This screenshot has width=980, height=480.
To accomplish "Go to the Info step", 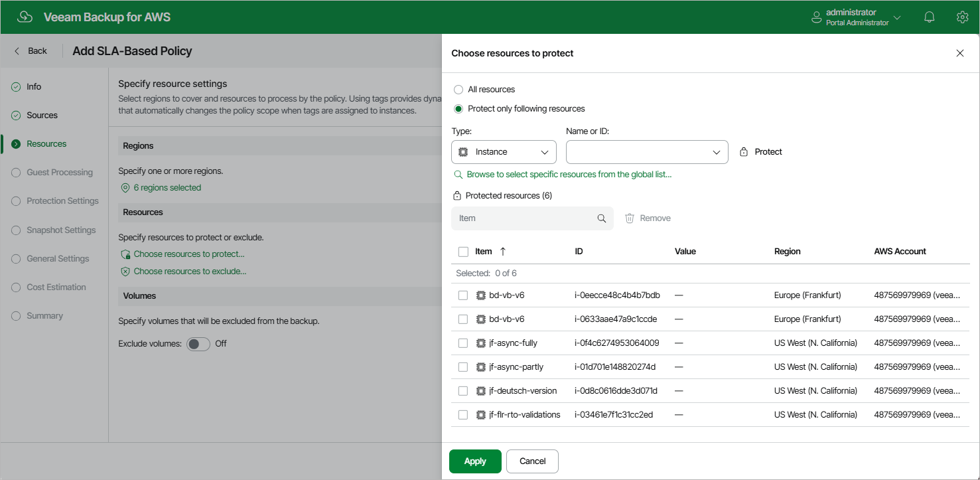I will pyautogui.click(x=34, y=87).
